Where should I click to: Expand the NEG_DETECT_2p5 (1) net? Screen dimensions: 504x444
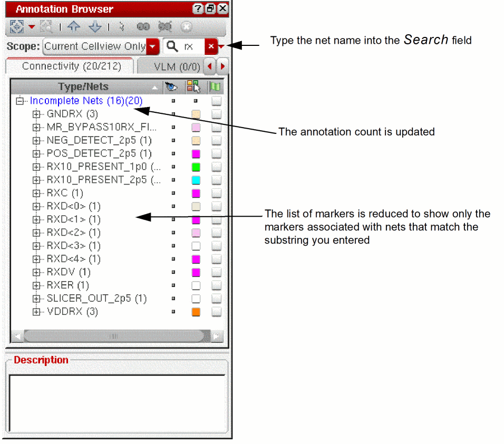click(36, 140)
